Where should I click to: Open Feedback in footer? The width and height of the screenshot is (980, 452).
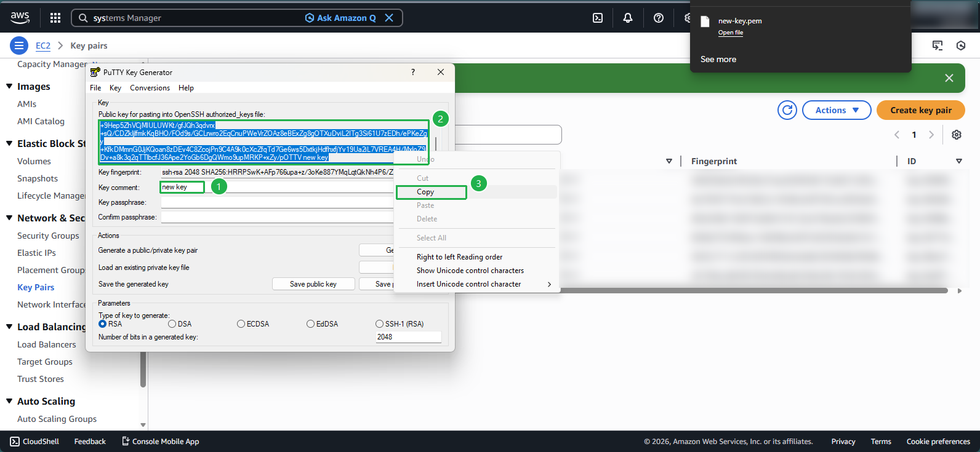(90, 442)
